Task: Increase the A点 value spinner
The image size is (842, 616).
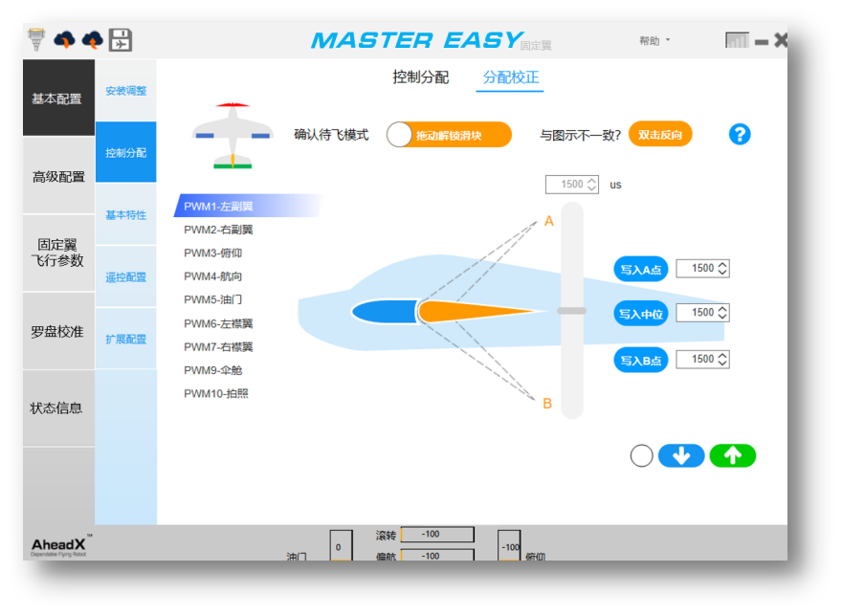Action: pos(722,265)
